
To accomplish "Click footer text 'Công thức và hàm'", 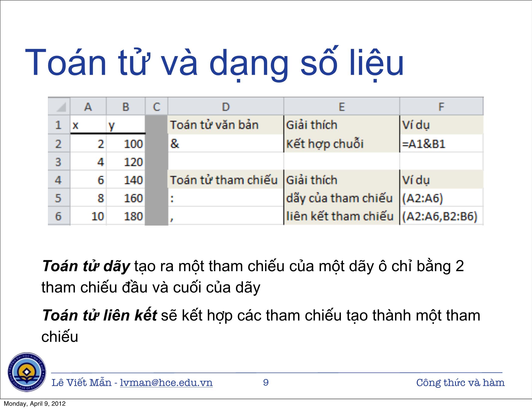I will pyautogui.click(x=460, y=383).
